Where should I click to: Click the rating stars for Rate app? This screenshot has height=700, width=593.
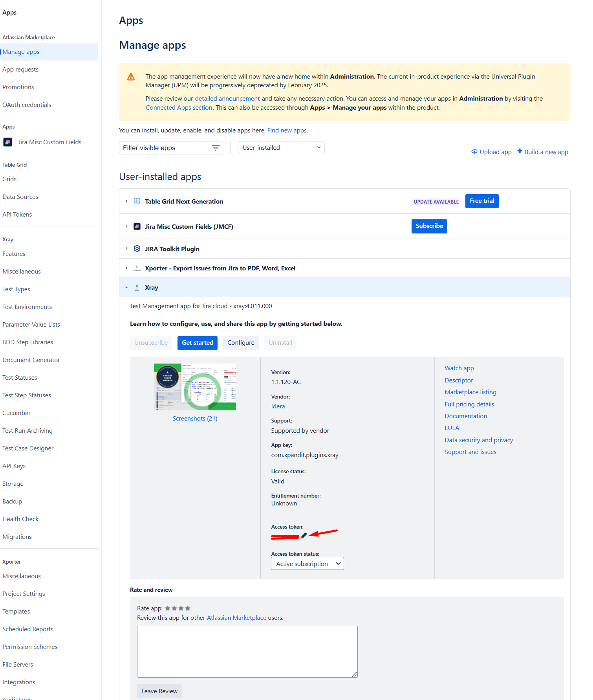pyautogui.click(x=178, y=608)
